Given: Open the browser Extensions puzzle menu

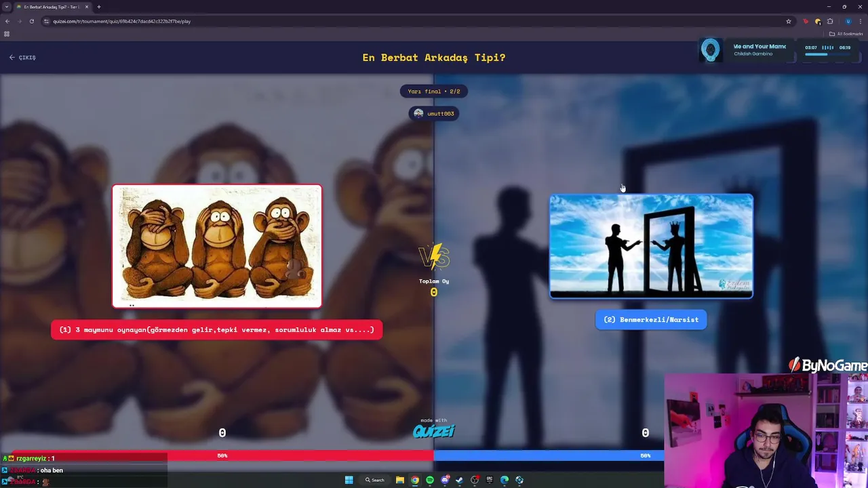Looking at the screenshot, I should 830,21.
